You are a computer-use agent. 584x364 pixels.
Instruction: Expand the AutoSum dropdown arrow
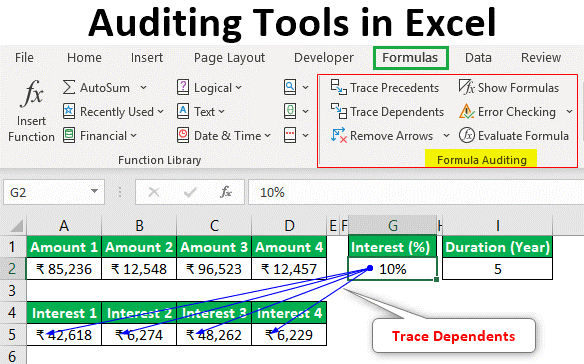(143, 88)
